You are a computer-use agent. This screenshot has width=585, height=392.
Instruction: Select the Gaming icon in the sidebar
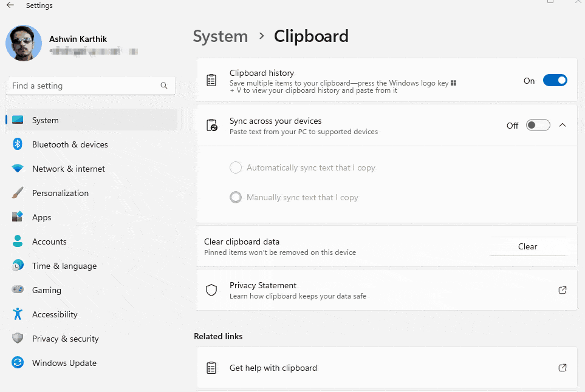18,289
